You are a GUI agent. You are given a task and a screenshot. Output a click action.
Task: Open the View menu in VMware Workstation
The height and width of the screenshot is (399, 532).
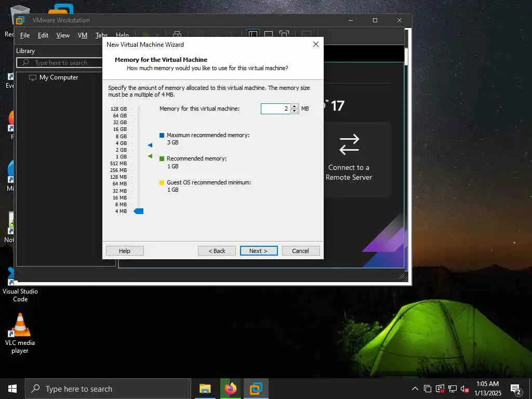click(x=63, y=35)
